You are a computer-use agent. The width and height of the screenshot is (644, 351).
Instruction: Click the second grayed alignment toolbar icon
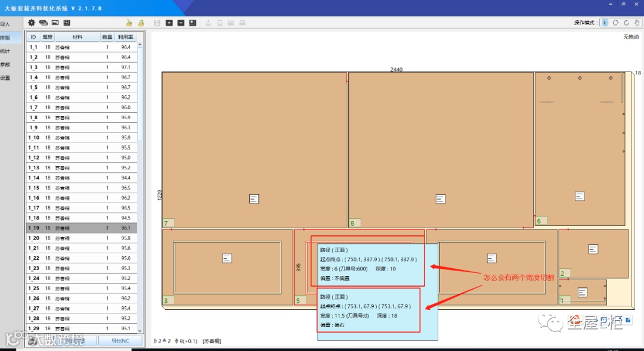(x=219, y=23)
